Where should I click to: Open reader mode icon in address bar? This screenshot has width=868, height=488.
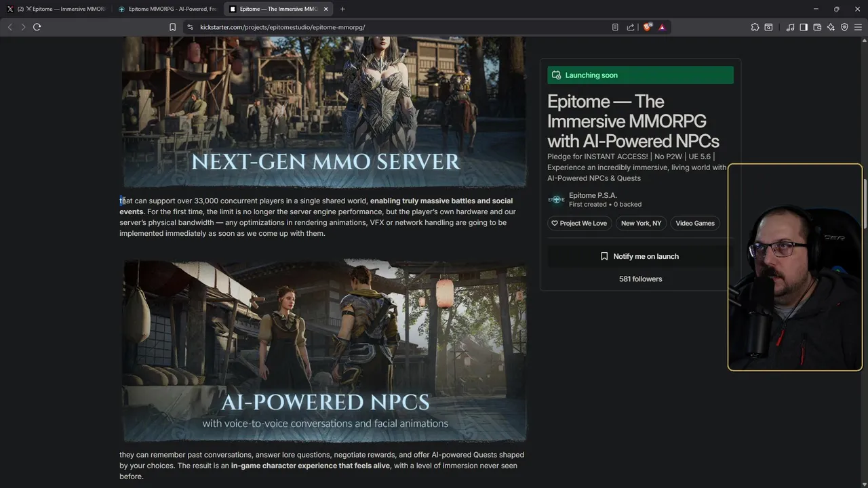[615, 27]
